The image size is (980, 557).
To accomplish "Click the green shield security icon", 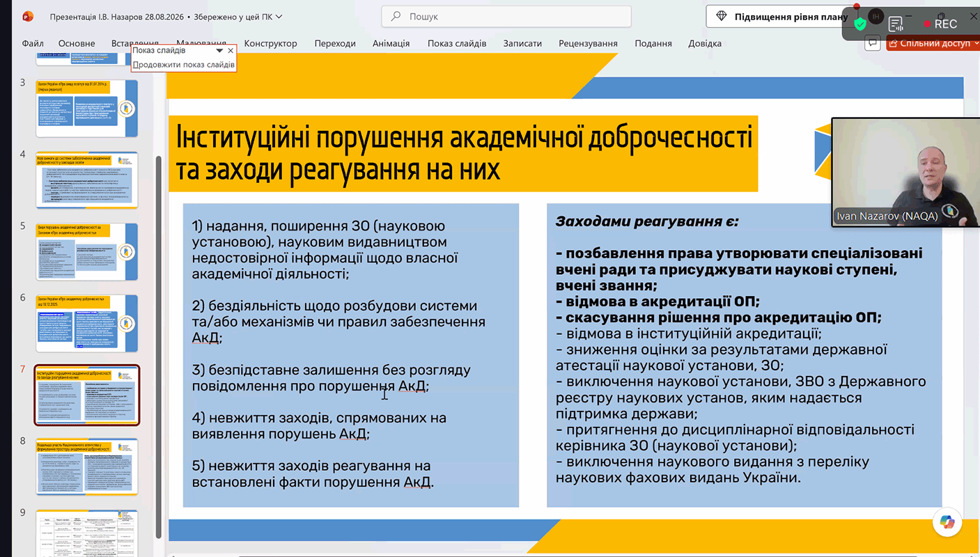I will [860, 24].
